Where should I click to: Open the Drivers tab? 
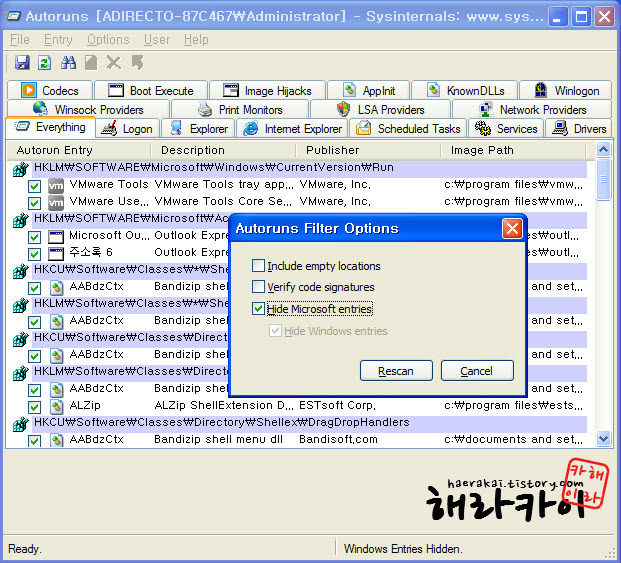[579, 128]
